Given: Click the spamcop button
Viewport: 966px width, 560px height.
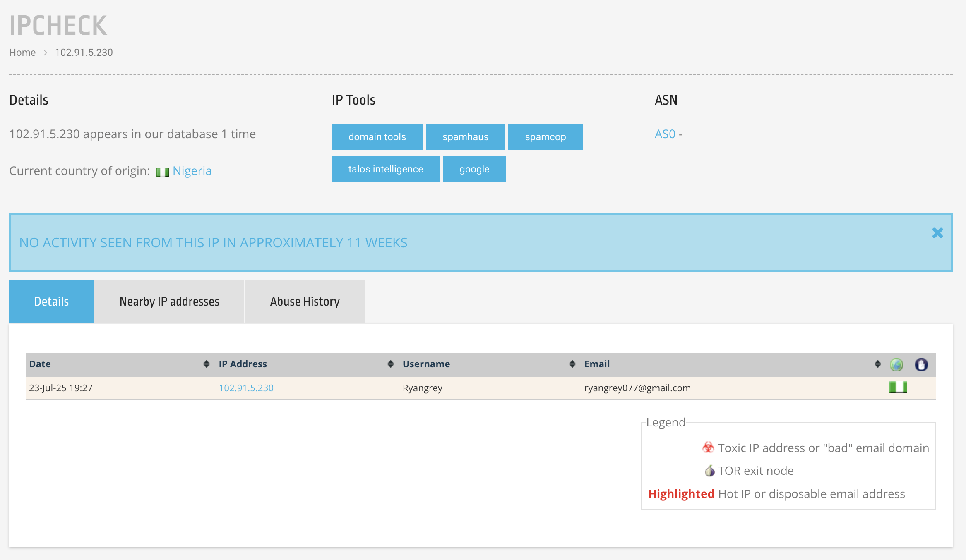Looking at the screenshot, I should (545, 137).
